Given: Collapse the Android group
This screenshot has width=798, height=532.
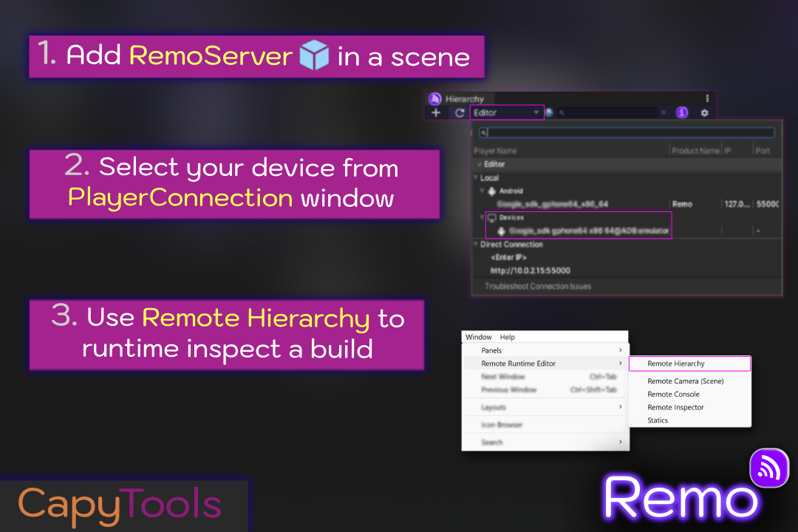Looking at the screenshot, I should [x=482, y=191].
